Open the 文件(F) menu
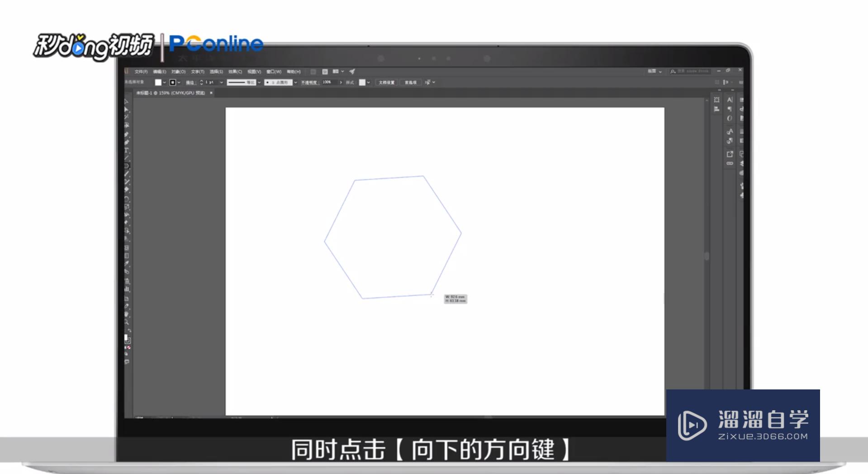This screenshot has width=868, height=474. tap(141, 71)
